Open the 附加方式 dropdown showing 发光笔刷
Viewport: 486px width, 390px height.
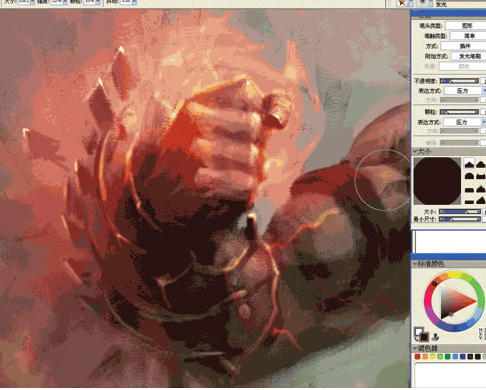(469, 56)
